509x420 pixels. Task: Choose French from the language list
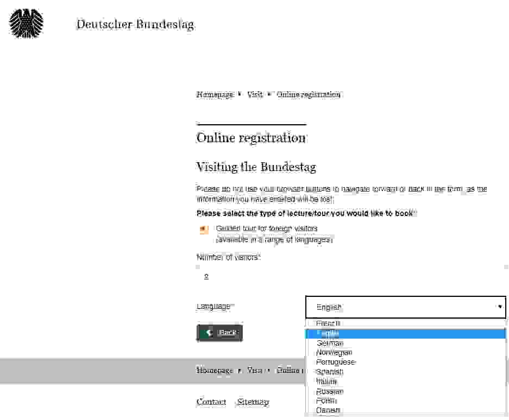tap(328, 324)
